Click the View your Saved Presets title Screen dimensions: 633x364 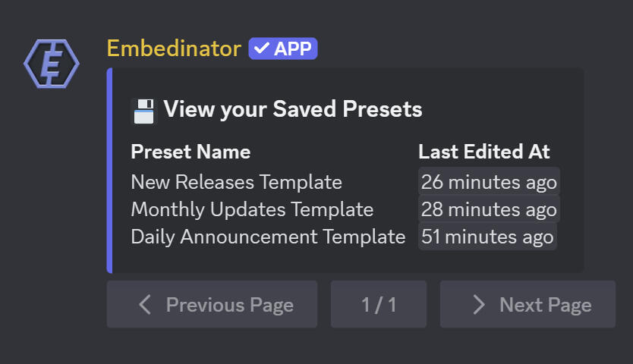(293, 109)
